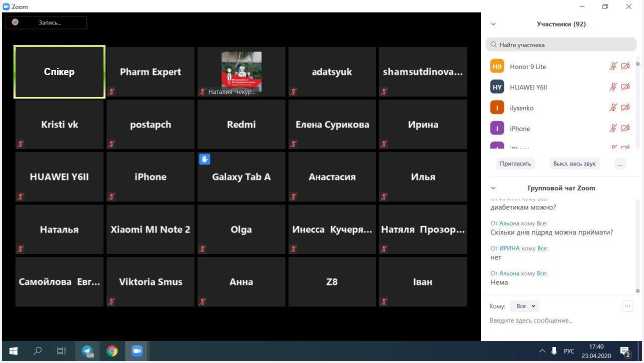The width and height of the screenshot is (644, 363).
Task: Click the Mute All button
Action: (574, 164)
